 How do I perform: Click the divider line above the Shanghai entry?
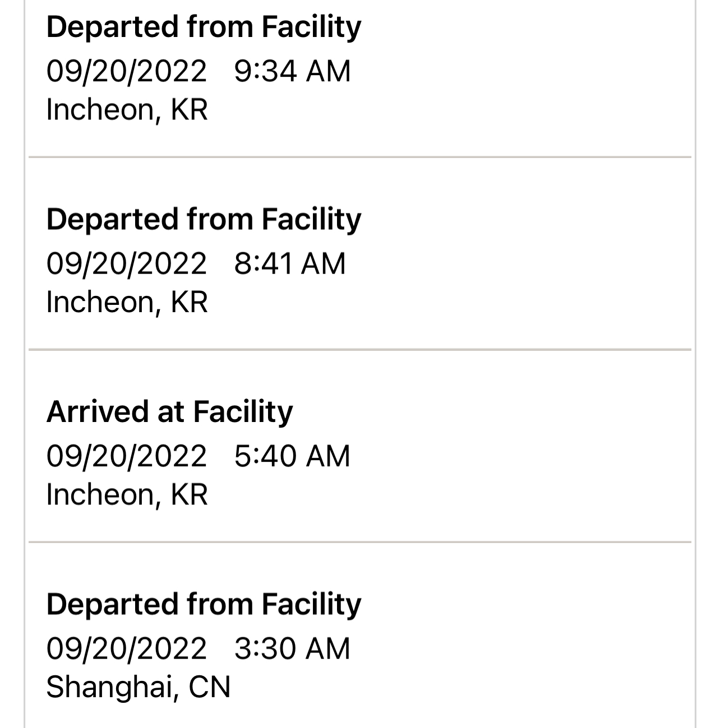pos(359,542)
